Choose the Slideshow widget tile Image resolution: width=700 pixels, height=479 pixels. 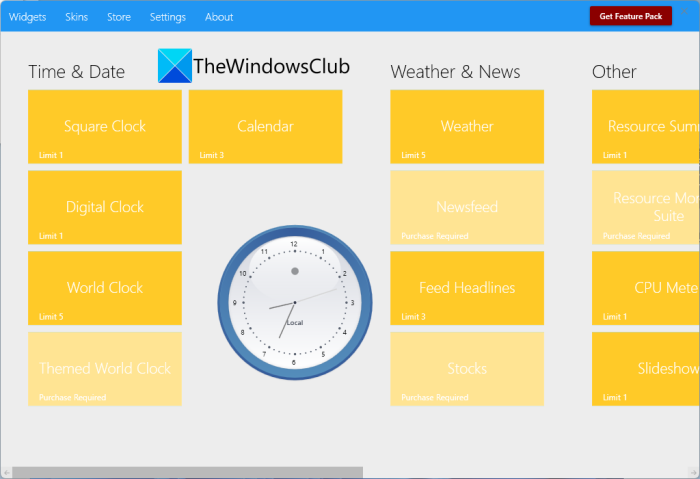[x=646, y=369]
